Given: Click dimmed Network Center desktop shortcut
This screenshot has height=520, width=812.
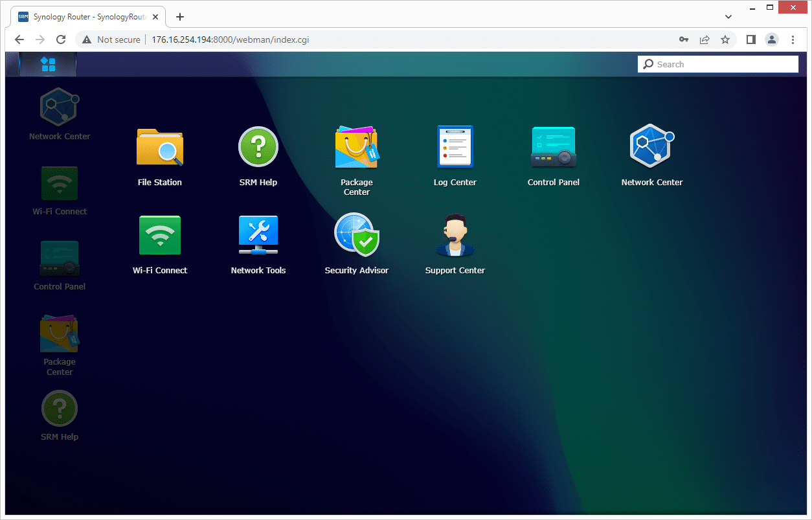Looking at the screenshot, I should [60, 113].
